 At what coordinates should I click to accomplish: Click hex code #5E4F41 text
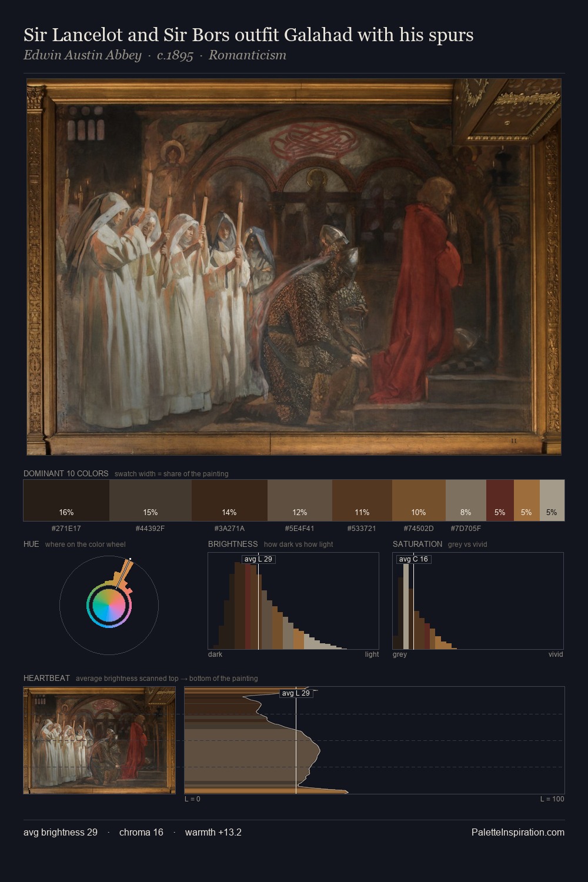[300, 528]
